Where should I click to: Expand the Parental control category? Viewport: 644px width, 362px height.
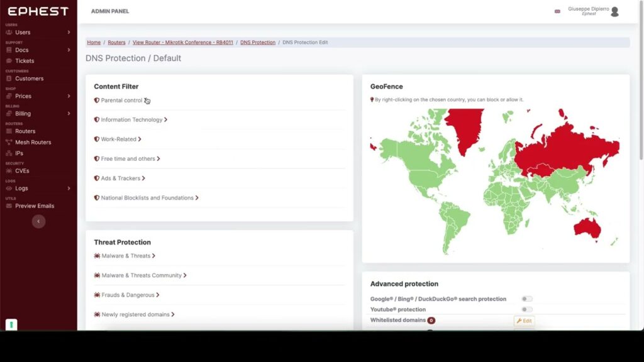[121, 100]
